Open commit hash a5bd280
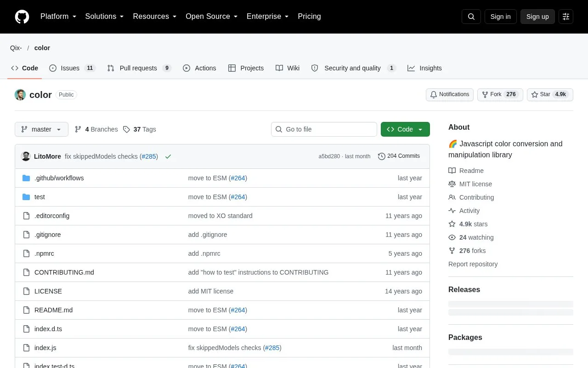Viewport: 588px width, 368px height. [329, 156]
